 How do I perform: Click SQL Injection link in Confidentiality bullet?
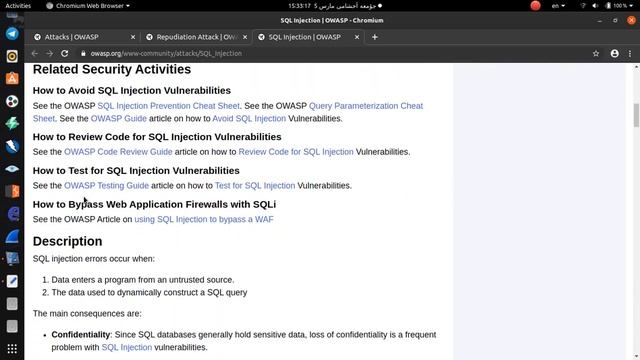point(127,347)
